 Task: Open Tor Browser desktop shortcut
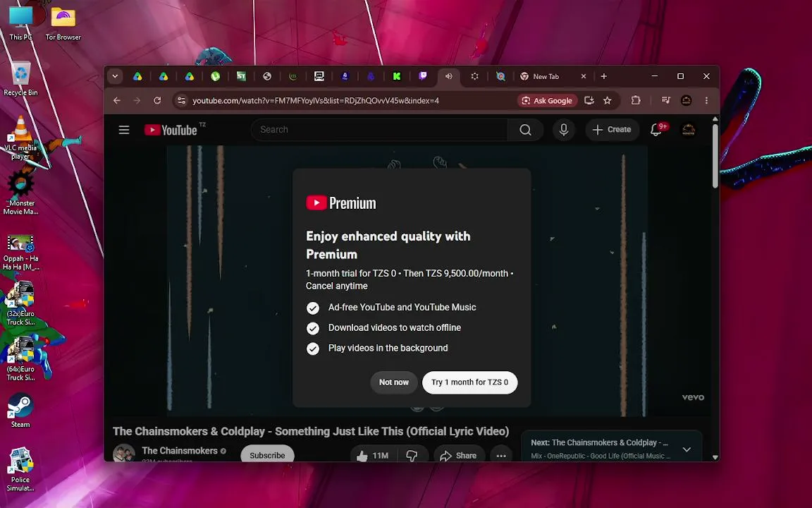click(63, 23)
